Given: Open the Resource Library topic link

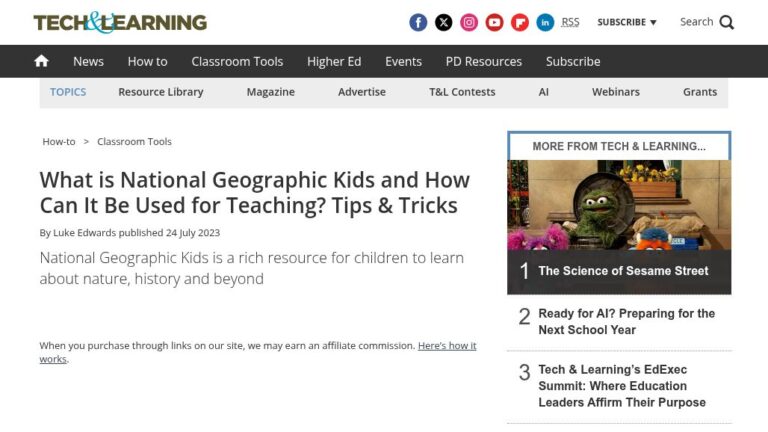Looking at the screenshot, I should (x=161, y=92).
